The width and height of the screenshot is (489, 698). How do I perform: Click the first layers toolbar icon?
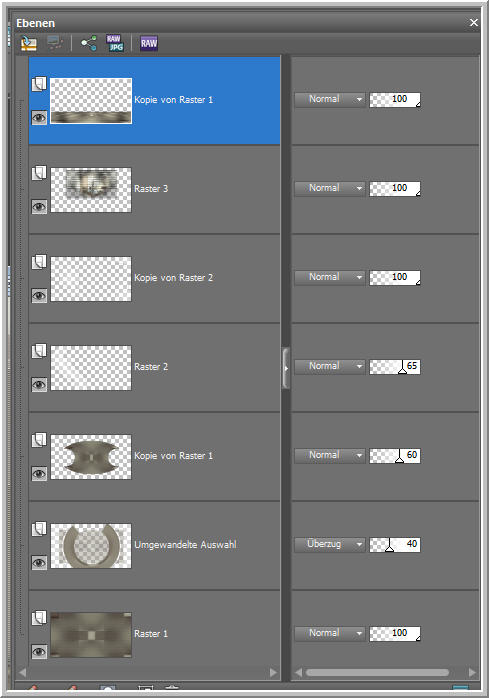click(x=29, y=44)
